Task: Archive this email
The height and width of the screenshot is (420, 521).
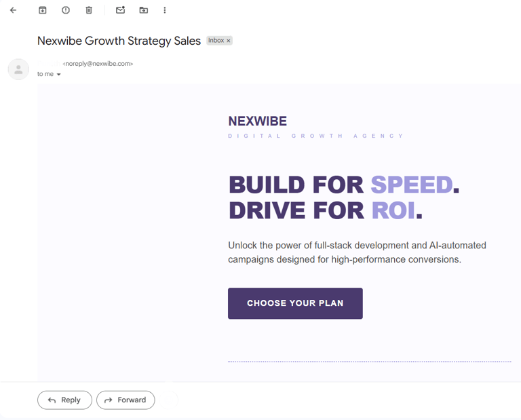Action: [x=43, y=10]
